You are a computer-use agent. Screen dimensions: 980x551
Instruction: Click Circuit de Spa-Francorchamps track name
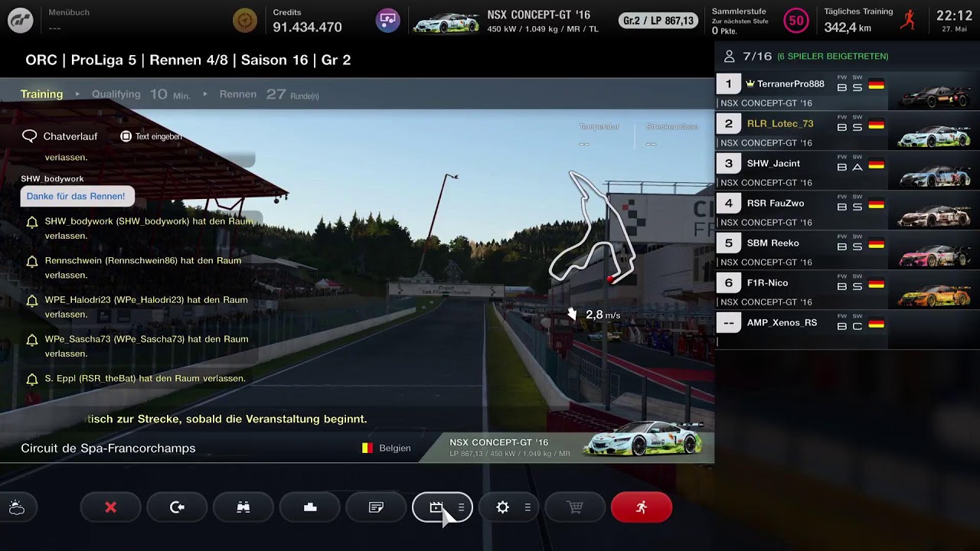(x=108, y=448)
